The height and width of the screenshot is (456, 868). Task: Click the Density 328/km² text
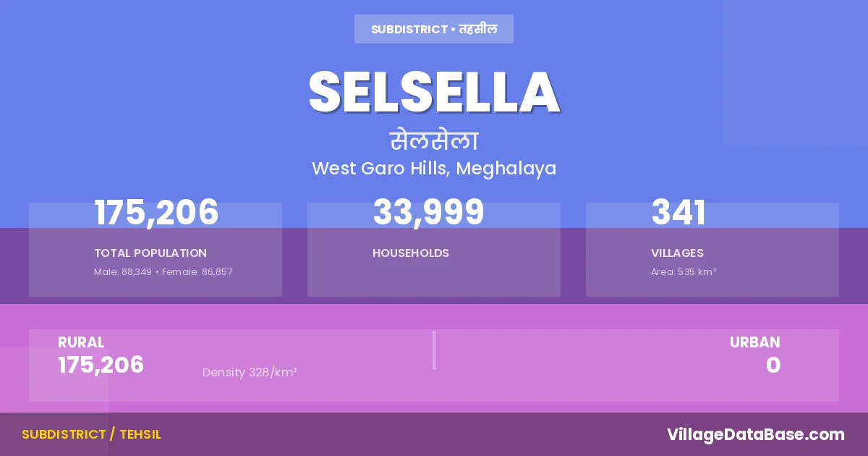[250, 373]
